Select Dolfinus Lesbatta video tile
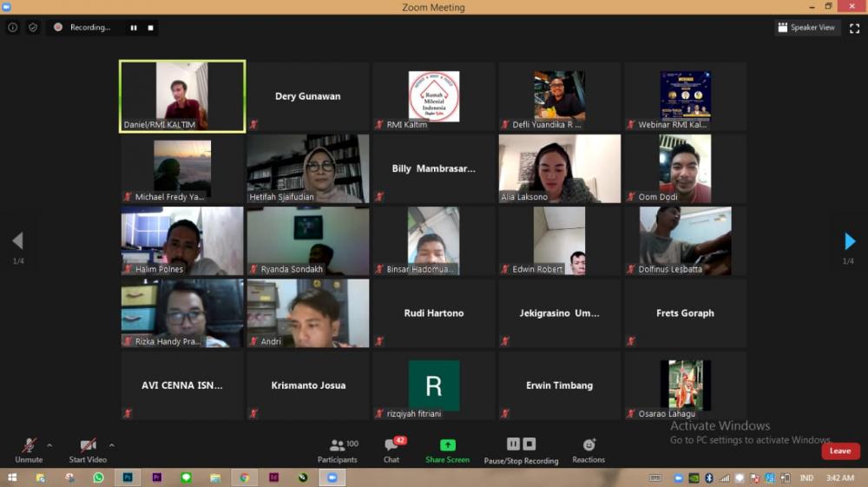The height and width of the screenshot is (487, 868). pos(686,240)
